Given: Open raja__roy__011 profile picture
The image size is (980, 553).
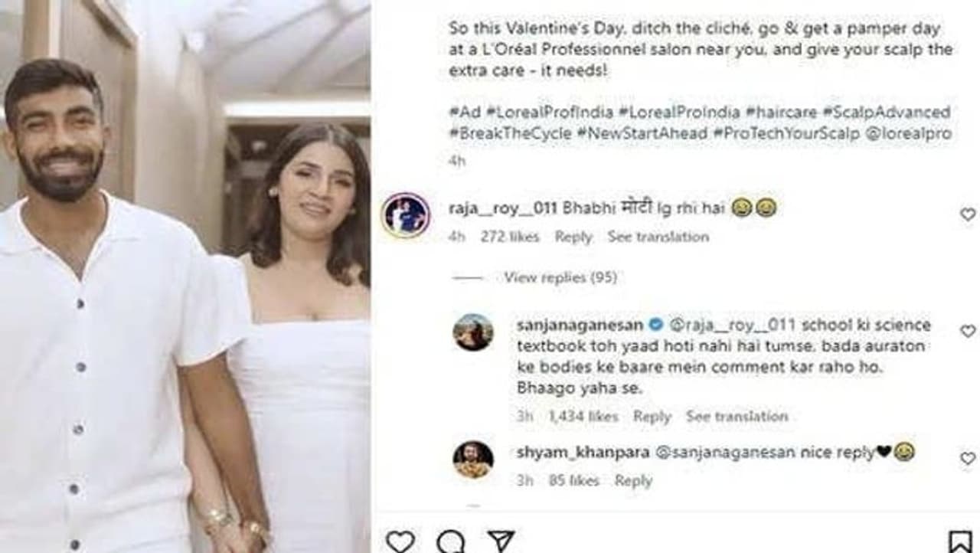Looking at the screenshot, I should [405, 215].
